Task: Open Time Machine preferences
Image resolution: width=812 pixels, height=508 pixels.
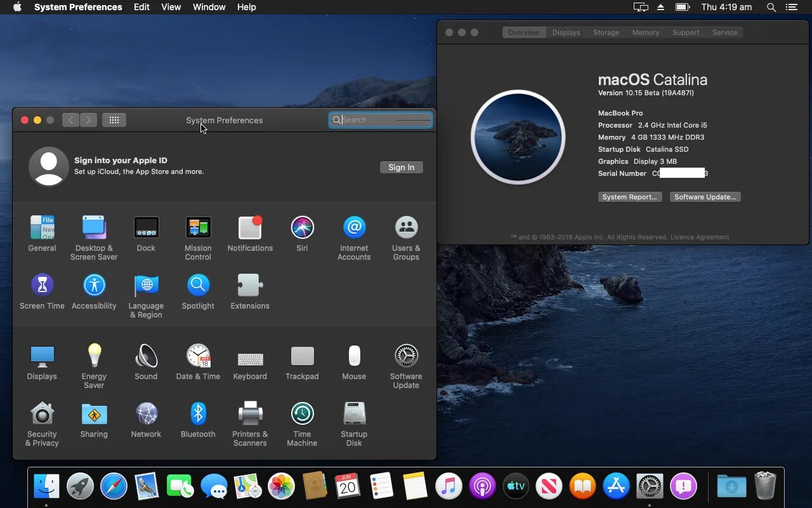Action: [302, 424]
